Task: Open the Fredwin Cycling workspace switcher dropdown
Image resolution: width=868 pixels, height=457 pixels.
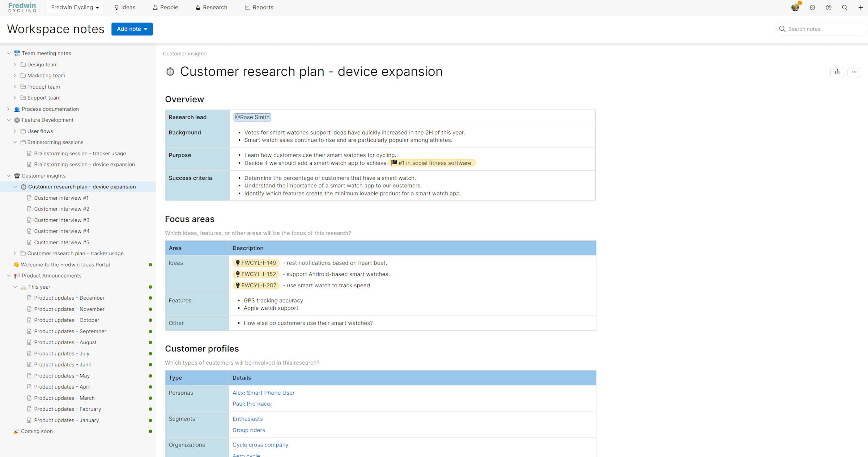Action: [x=75, y=7]
